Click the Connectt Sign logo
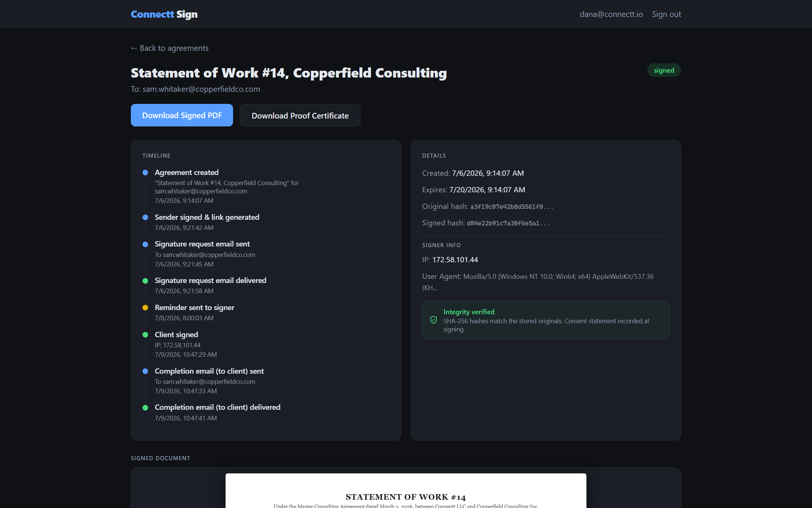The width and height of the screenshot is (812, 508). (x=164, y=14)
